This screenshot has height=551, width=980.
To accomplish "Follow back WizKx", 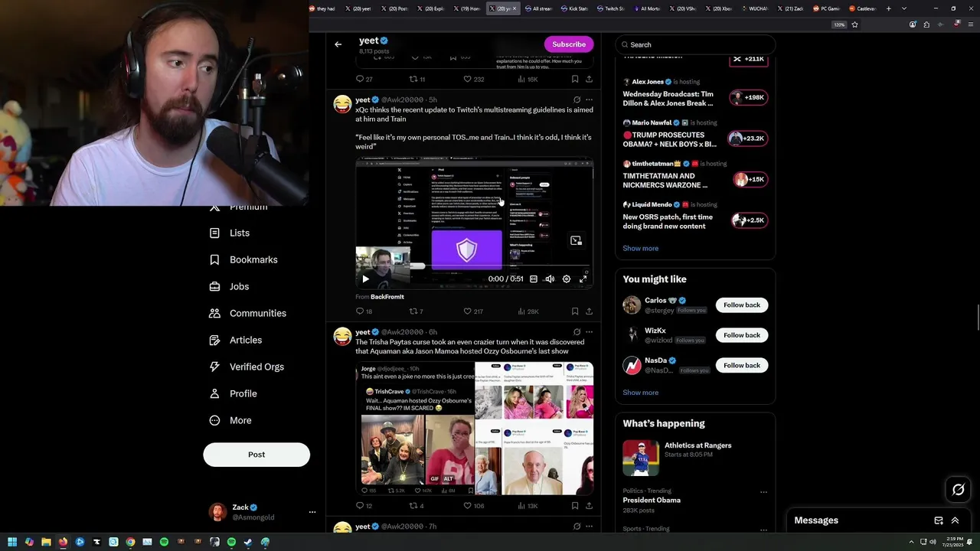I will [x=742, y=335].
